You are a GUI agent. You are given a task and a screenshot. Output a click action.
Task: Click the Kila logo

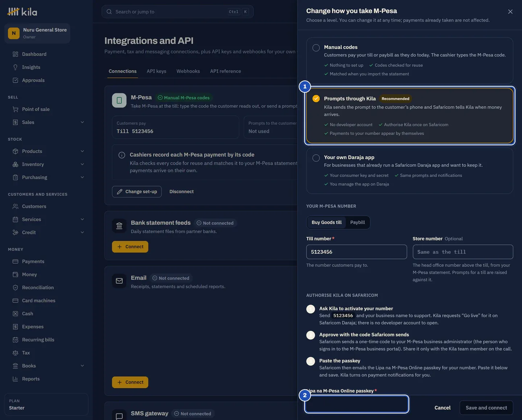pos(22,12)
